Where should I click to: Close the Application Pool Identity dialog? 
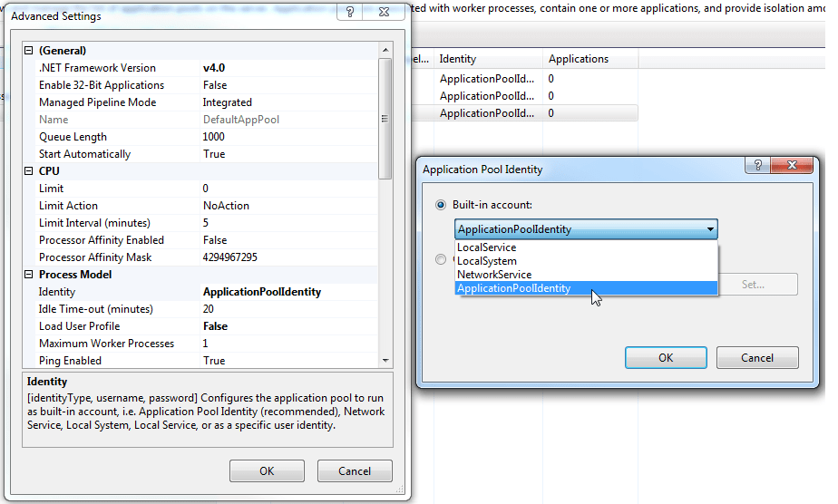pos(792,165)
